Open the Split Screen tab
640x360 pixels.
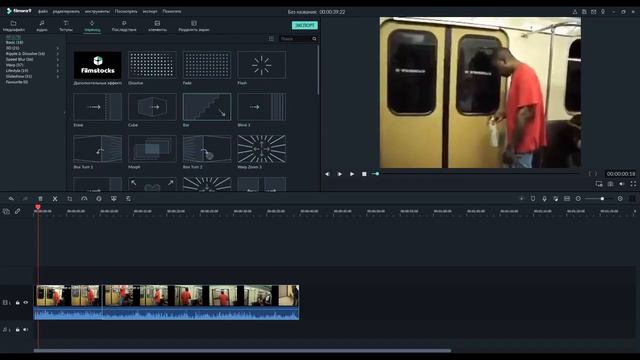(x=194, y=26)
